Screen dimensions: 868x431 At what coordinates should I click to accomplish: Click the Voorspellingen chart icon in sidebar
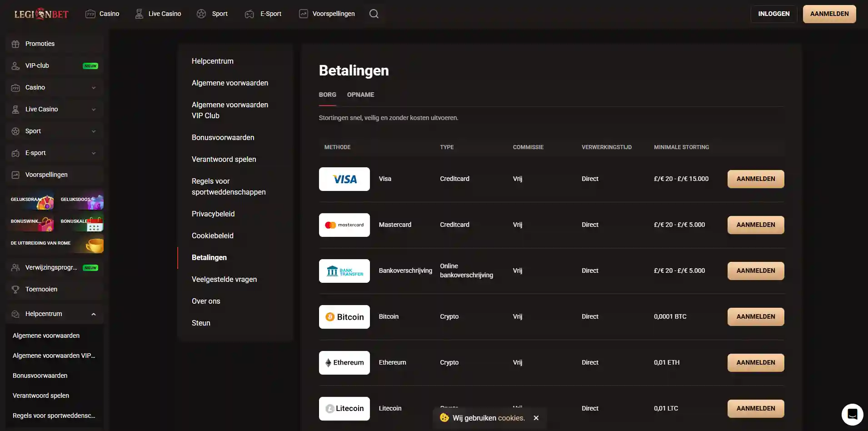[x=15, y=175]
